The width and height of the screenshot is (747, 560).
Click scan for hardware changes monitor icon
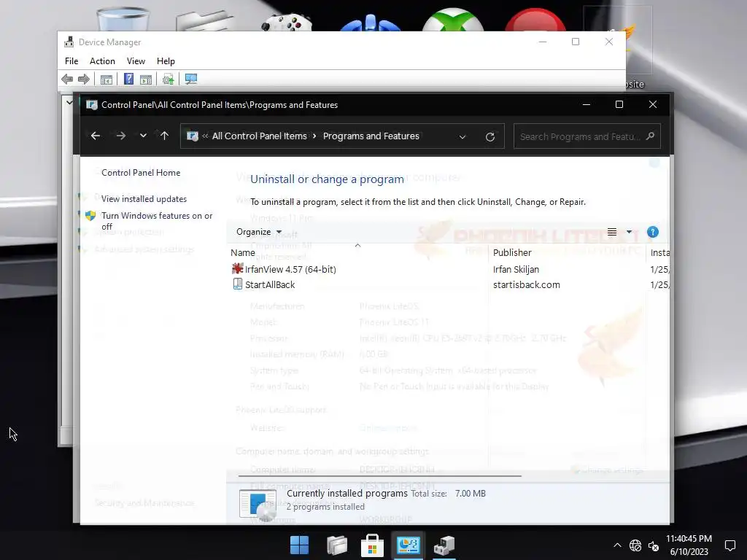point(191,79)
